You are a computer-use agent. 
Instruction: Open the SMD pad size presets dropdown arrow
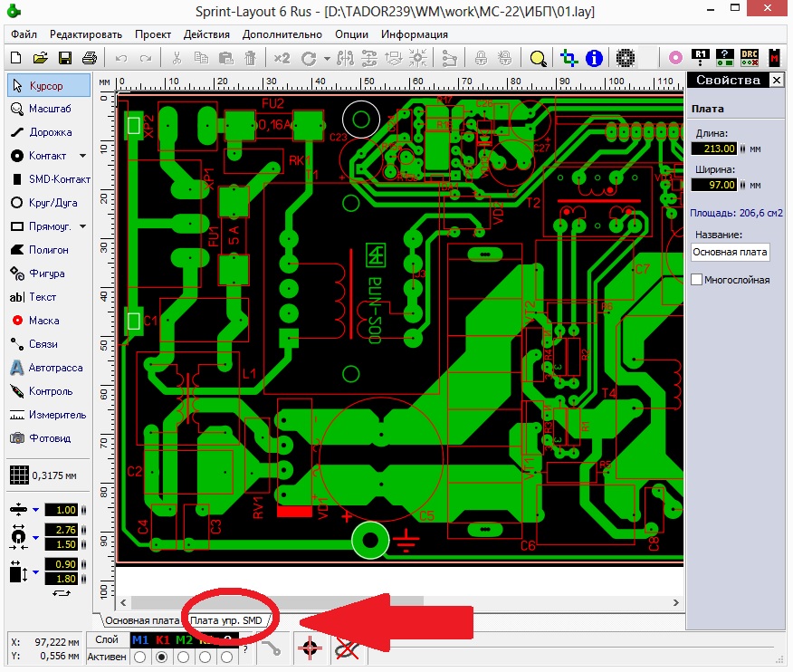[x=36, y=571]
